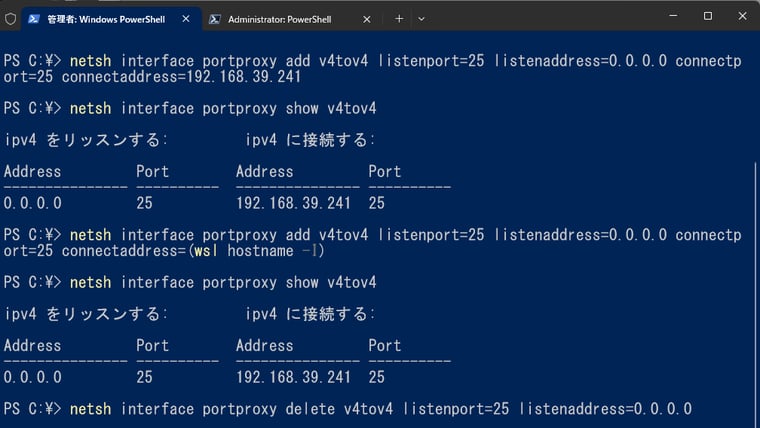The height and width of the screenshot is (428, 760).
Task: Click the first 'ipv4 に接続する:' header
Action: click(x=310, y=140)
